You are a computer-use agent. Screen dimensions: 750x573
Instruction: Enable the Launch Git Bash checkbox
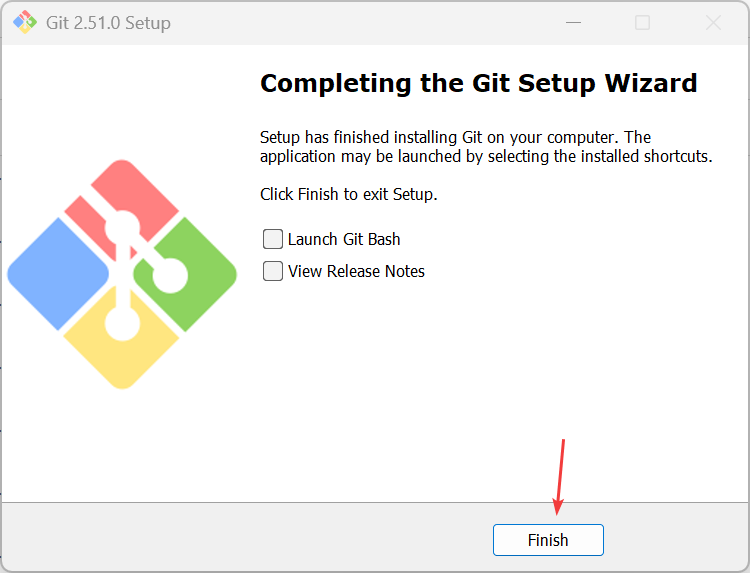click(273, 239)
